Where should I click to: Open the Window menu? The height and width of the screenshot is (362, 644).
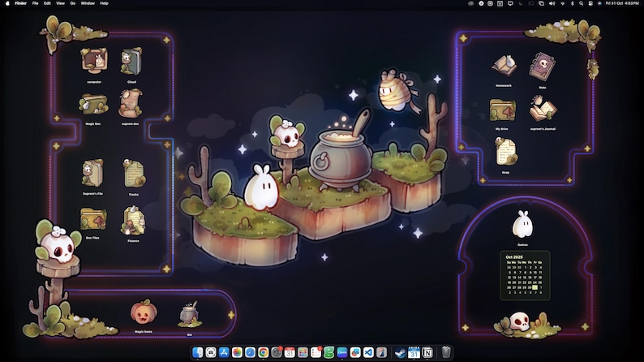click(88, 3)
